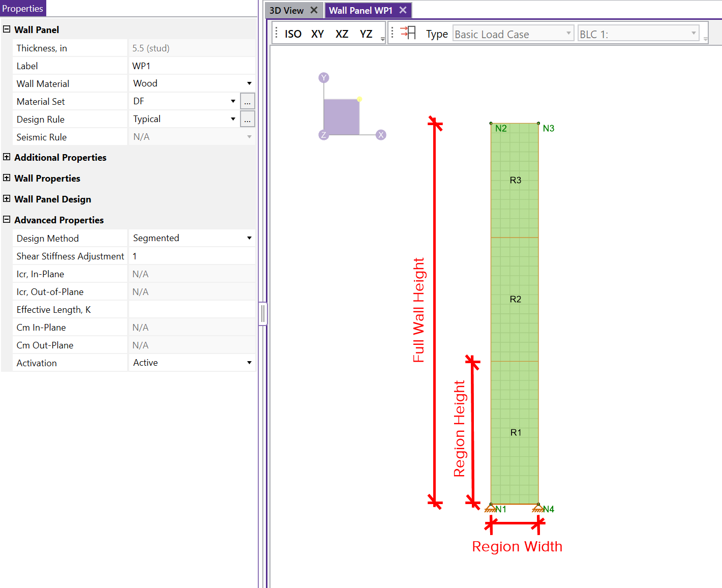Switch to XY plane view
Image resolution: width=722 pixels, height=588 pixels.
point(317,34)
